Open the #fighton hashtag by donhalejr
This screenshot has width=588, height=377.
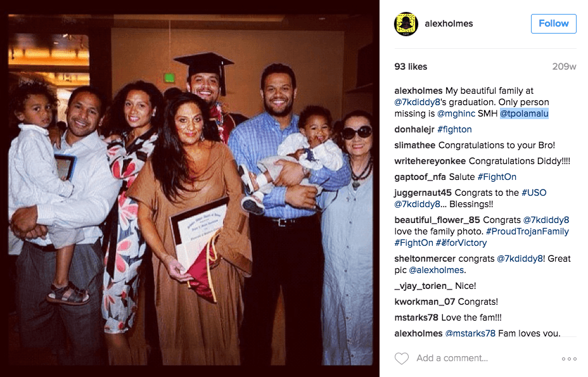tap(454, 129)
